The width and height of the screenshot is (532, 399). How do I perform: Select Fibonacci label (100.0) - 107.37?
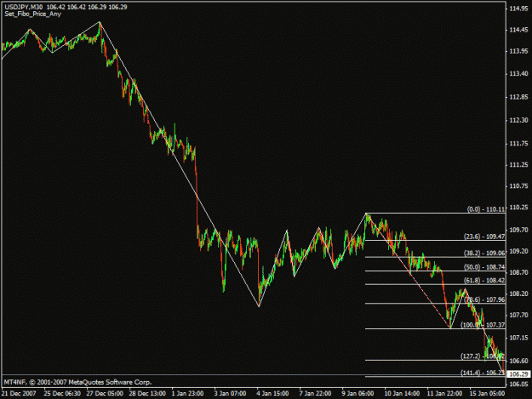click(483, 325)
